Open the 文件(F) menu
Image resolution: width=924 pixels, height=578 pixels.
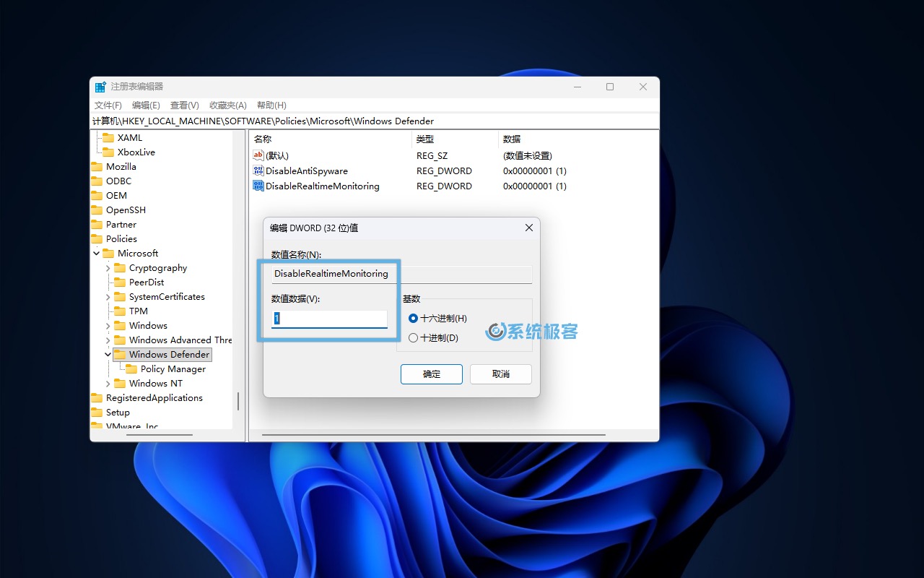click(x=108, y=105)
